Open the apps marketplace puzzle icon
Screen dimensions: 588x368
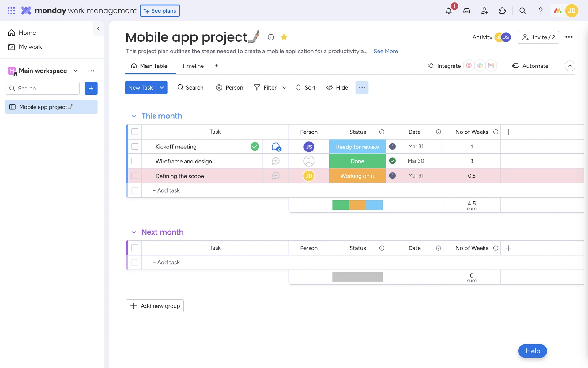(x=502, y=11)
